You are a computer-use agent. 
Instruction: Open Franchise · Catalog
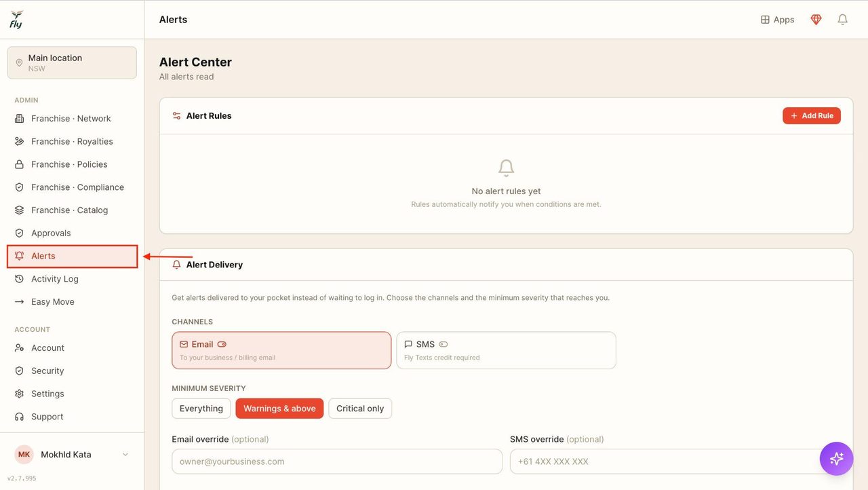click(72, 210)
